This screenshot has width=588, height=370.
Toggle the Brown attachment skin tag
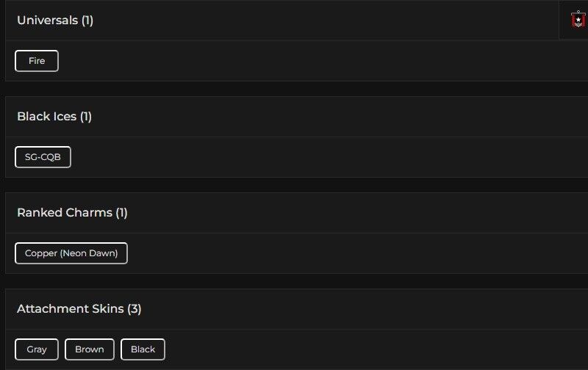(90, 349)
